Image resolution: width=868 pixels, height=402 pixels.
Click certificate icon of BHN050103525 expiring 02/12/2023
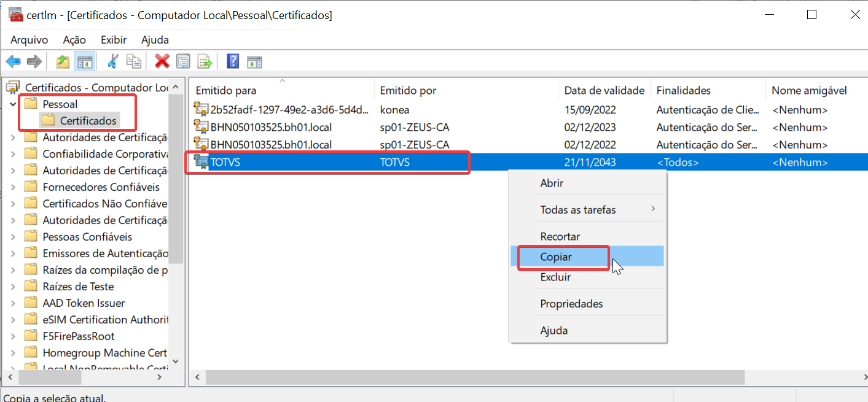(x=201, y=127)
